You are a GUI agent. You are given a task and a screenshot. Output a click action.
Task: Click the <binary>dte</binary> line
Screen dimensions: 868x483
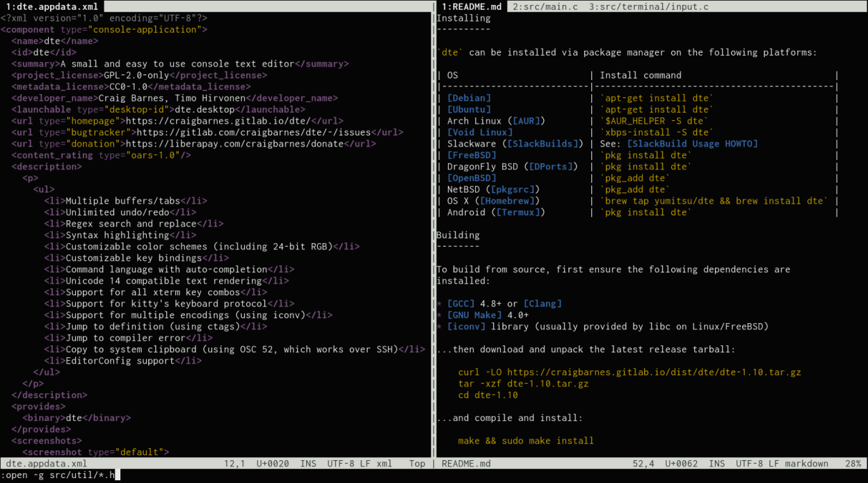coord(77,418)
